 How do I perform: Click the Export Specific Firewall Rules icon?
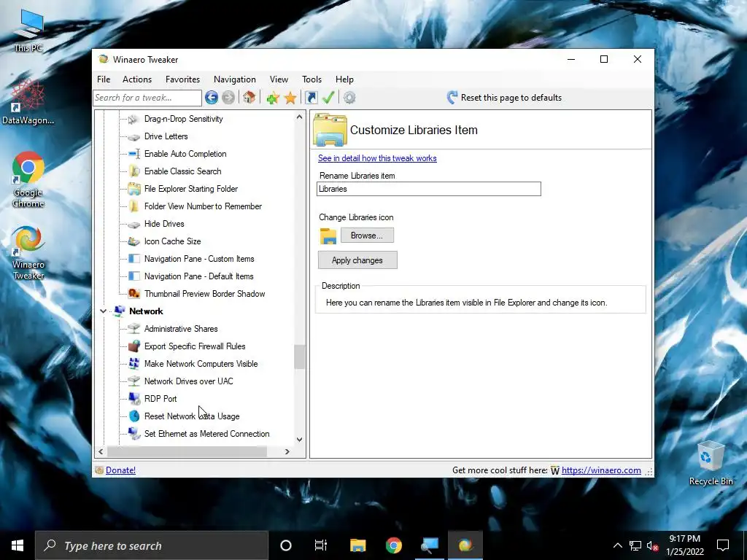pyautogui.click(x=134, y=346)
